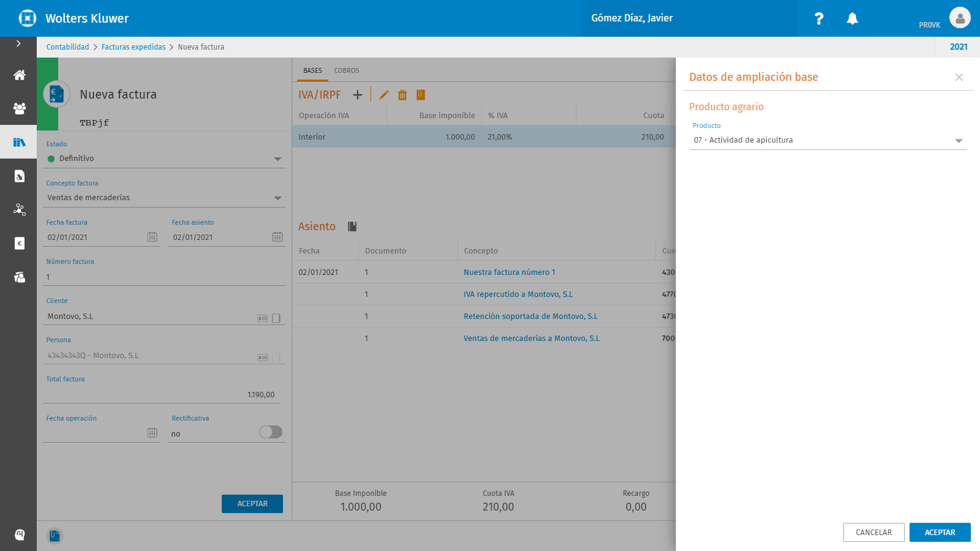The width and height of the screenshot is (980, 551).
Task: Open the euro document icon in sidebar
Action: click(19, 243)
